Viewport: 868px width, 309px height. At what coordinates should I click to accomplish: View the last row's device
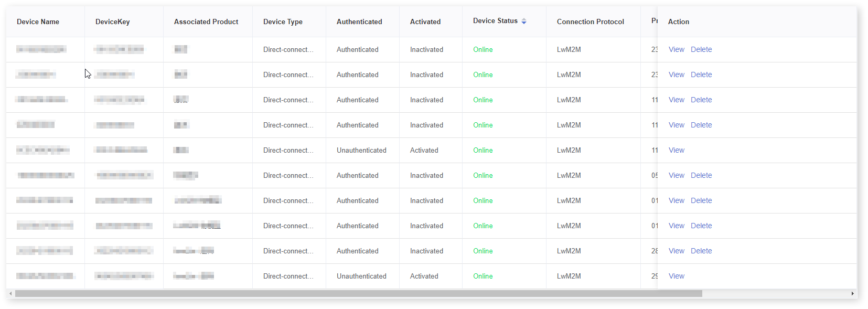(x=676, y=276)
